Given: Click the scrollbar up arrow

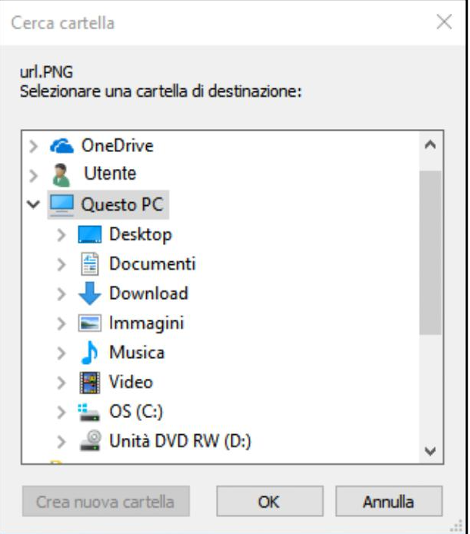Looking at the screenshot, I should (x=430, y=145).
